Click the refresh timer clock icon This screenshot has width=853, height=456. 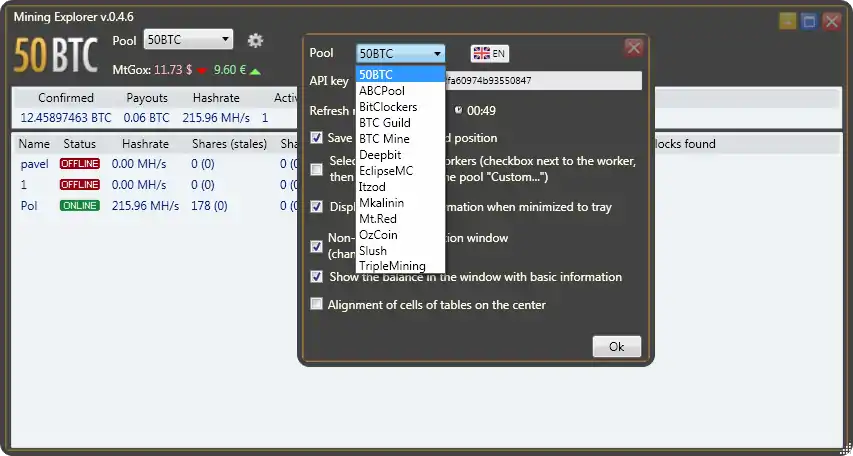pos(458,110)
